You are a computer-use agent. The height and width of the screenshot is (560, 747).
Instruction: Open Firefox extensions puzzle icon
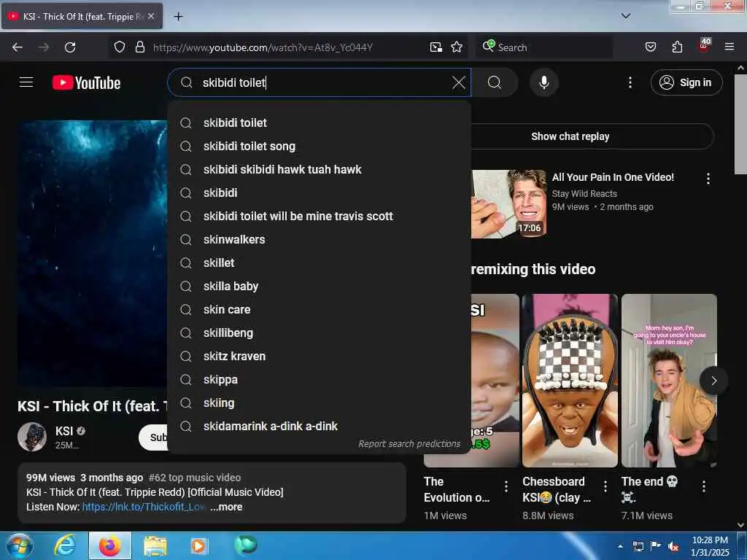point(677,47)
